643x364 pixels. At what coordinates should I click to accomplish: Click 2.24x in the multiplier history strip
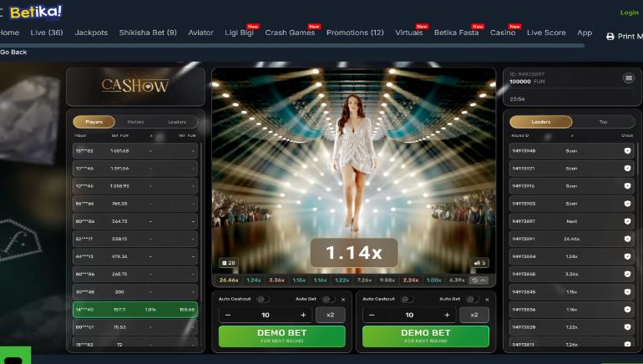point(411,280)
